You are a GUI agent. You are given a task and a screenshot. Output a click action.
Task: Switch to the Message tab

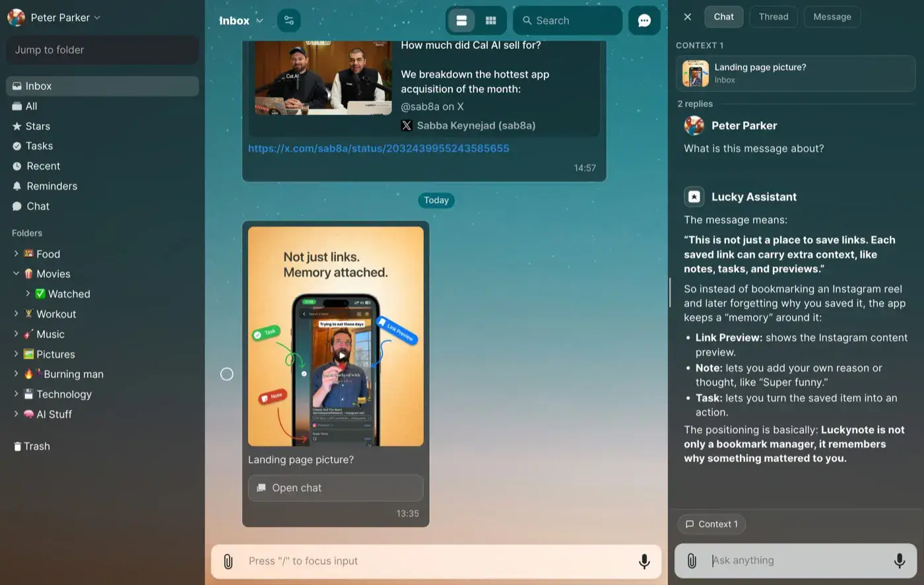point(832,17)
